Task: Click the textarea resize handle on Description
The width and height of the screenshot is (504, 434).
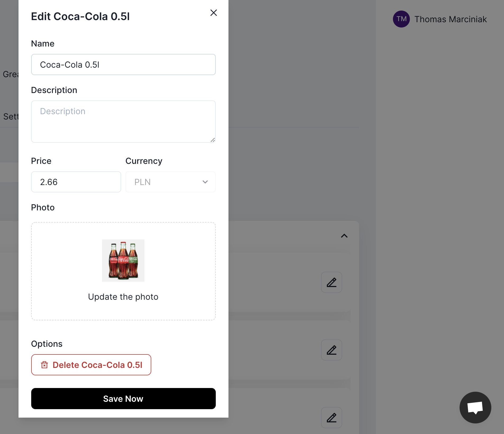Action: pos(213,141)
